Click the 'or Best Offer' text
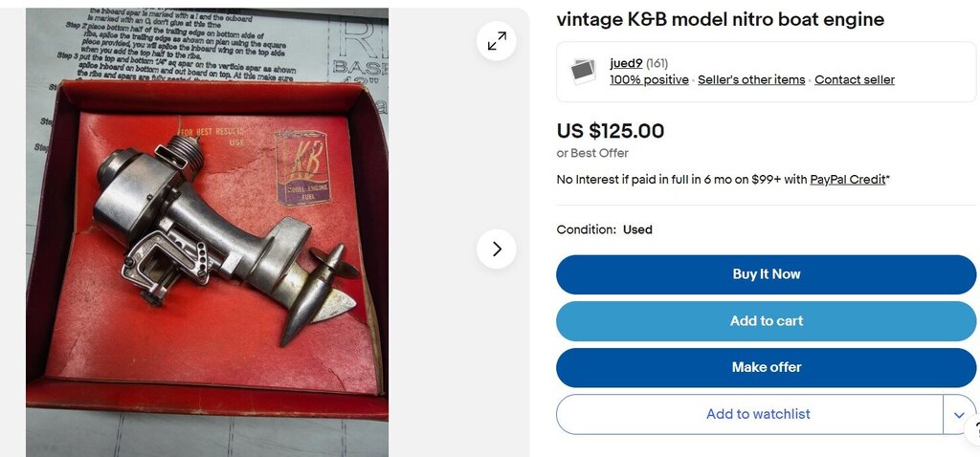The width and height of the screenshot is (980, 457). tap(591, 153)
